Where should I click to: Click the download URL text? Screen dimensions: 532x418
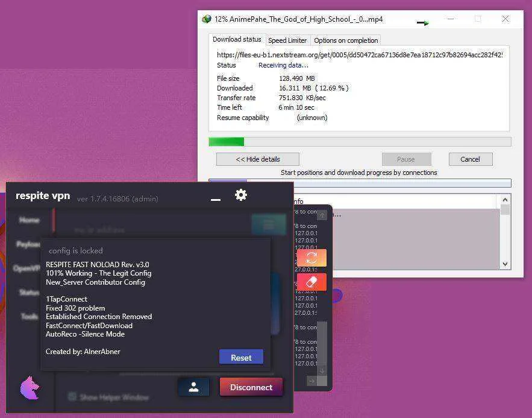(x=360, y=55)
